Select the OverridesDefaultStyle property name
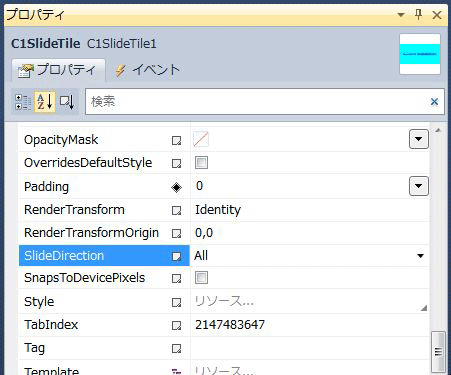The width and height of the screenshot is (451, 375). tap(88, 163)
